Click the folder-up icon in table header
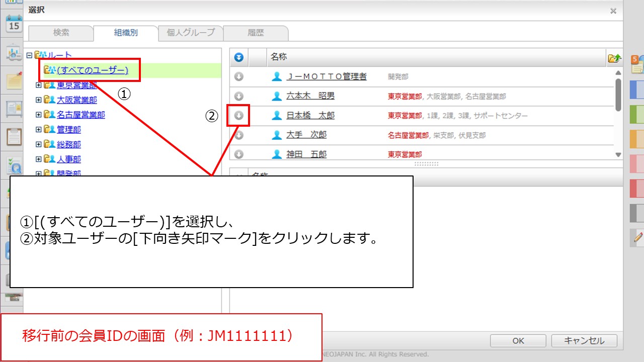Viewport: 644px width, 362px height. [614, 58]
